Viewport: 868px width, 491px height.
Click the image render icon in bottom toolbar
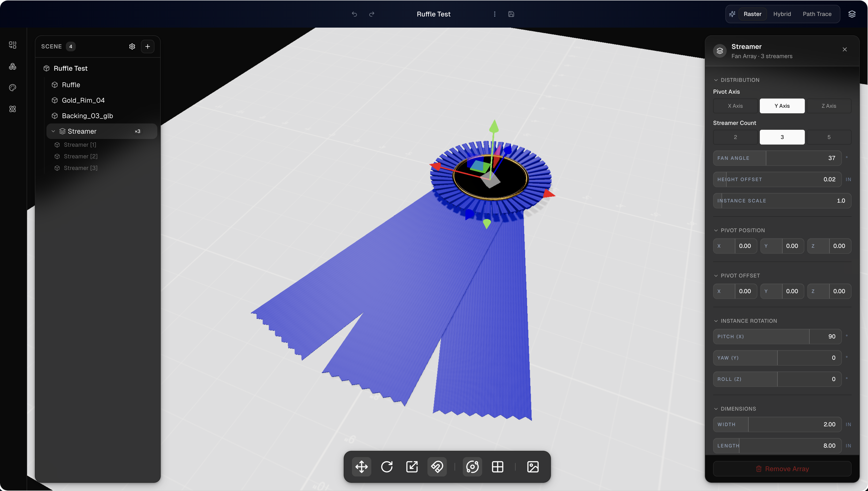pos(533,467)
